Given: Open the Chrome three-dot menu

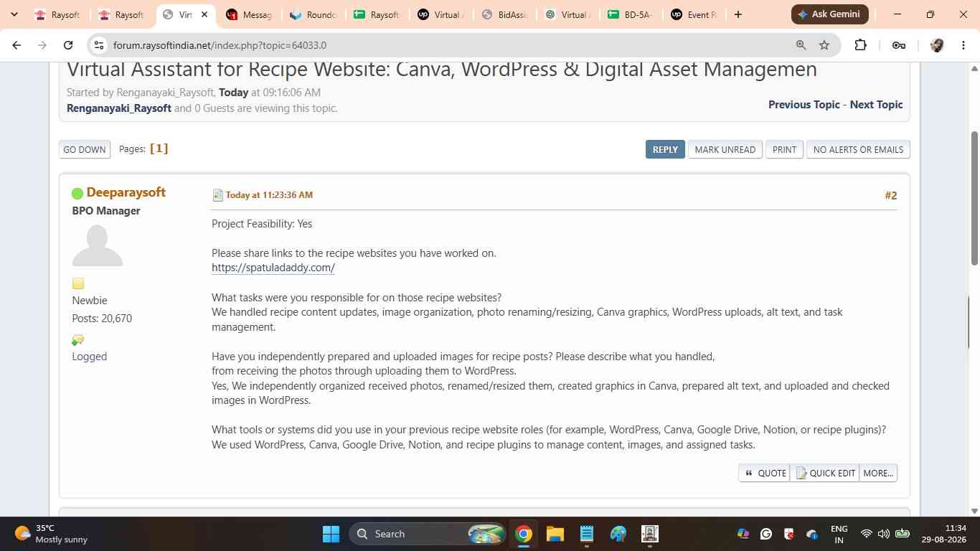Looking at the screenshot, I should [963, 45].
